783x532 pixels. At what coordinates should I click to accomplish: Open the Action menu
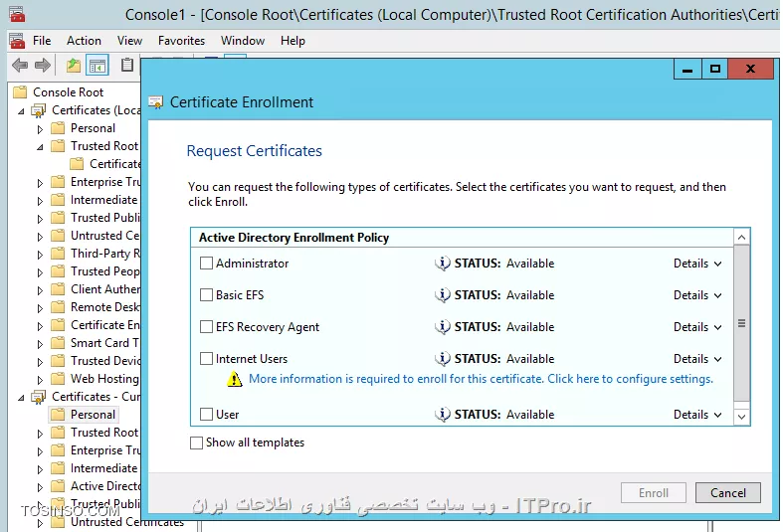coord(84,41)
